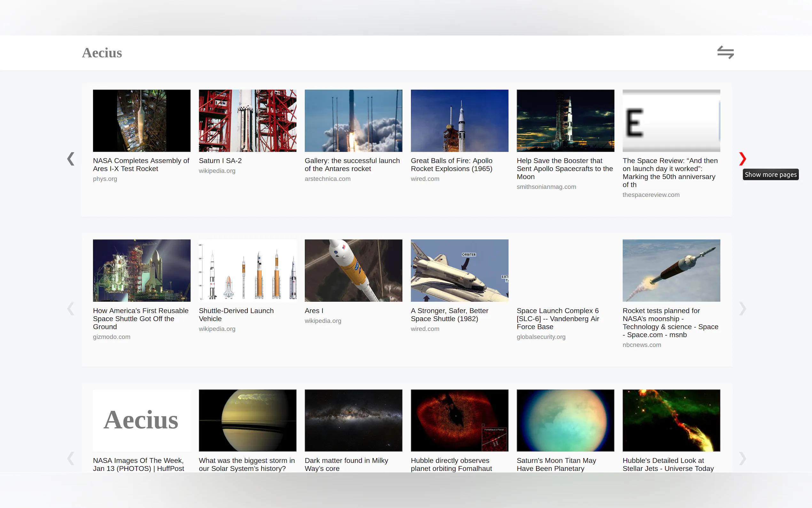The height and width of the screenshot is (508, 812).
Task: Open the Saturn I SA-2 thumbnail image
Action: coord(247,121)
